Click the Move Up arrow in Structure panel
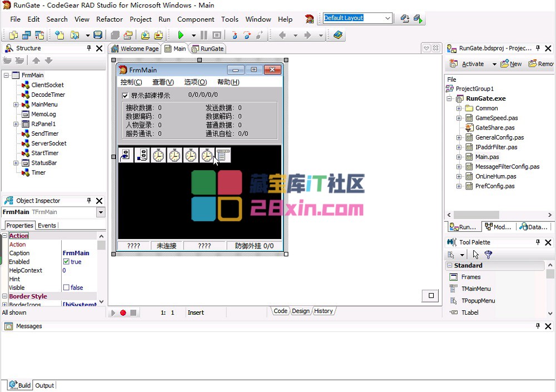The image size is (556, 392). (36, 61)
